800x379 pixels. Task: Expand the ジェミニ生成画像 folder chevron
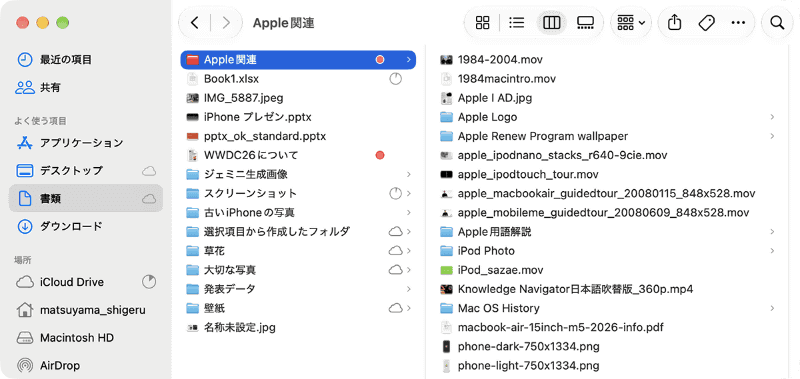[x=409, y=174]
